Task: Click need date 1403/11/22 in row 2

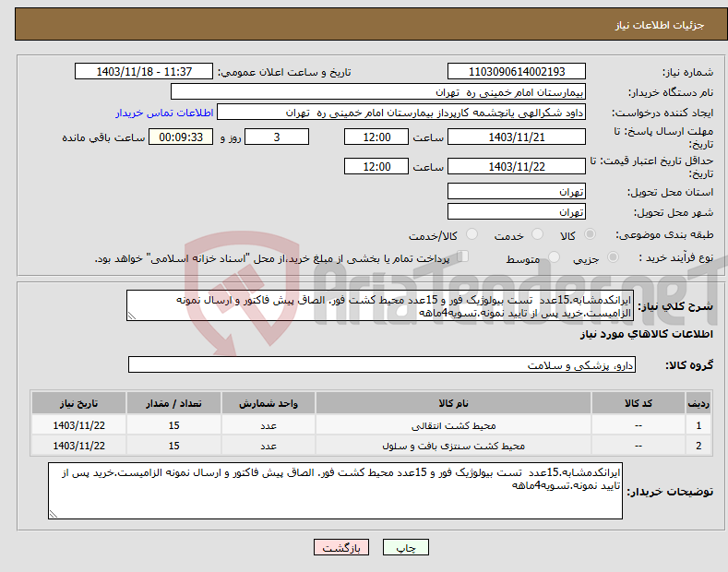Action: 79,446
